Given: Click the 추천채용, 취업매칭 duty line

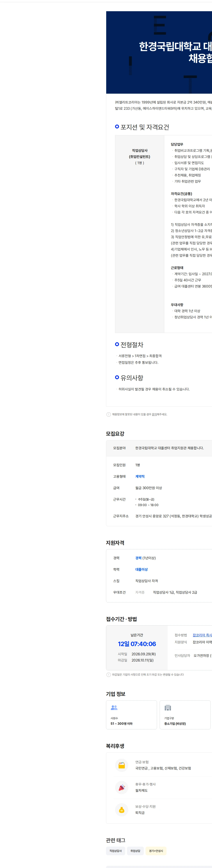Looking at the screenshot, I should (x=187, y=175).
